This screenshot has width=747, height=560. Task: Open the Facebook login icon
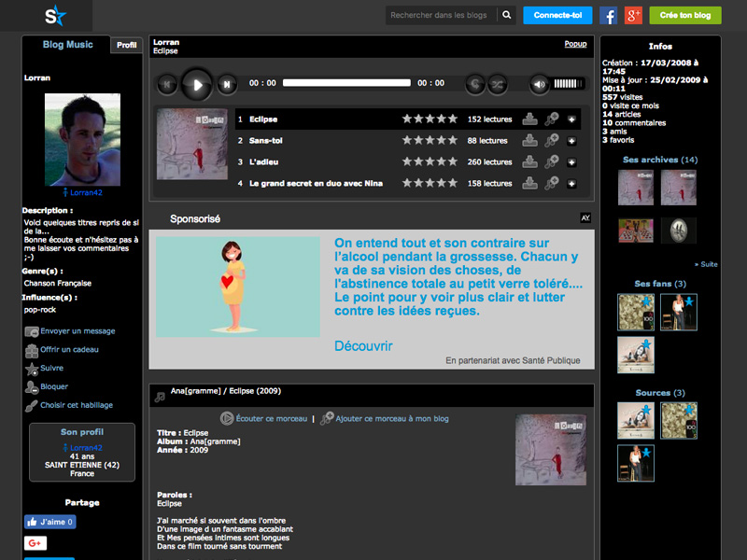[x=609, y=15]
